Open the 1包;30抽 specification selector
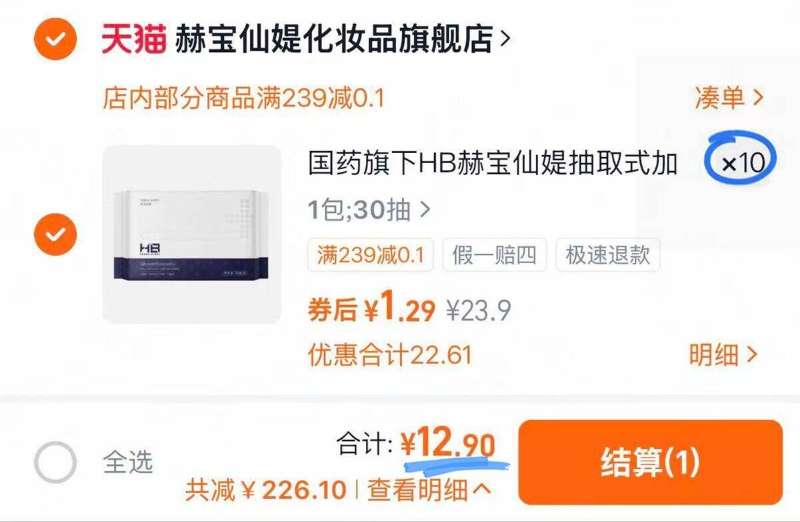800x522 pixels. [x=369, y=209]
